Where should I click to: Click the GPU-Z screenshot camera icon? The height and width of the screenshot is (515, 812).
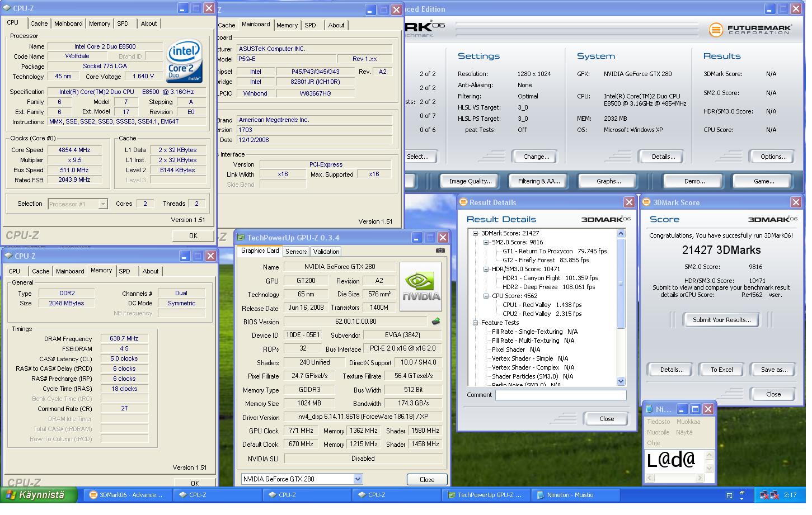point(440,250)
